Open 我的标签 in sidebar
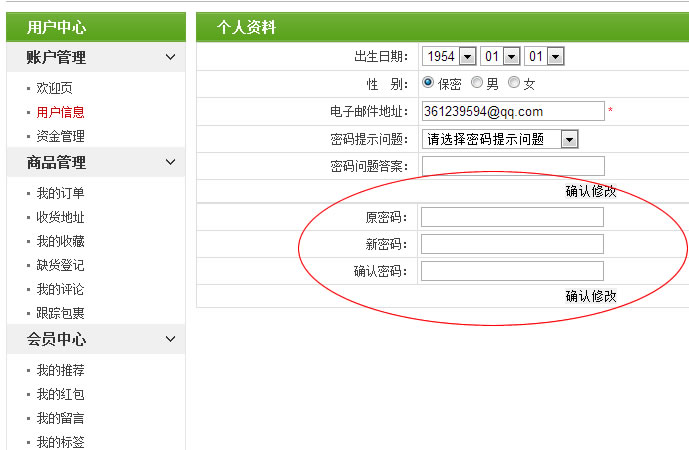 pyautogui.click(x=61, y=442)
